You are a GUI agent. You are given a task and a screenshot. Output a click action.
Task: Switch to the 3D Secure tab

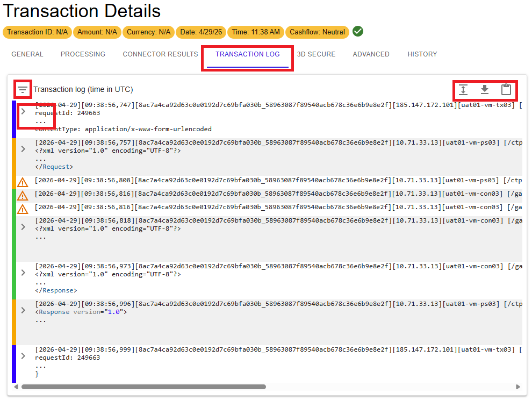point(316,54)
